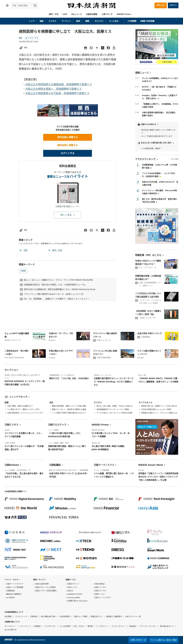
Task: Share on X using icon below article date
Action: point(103,48)
